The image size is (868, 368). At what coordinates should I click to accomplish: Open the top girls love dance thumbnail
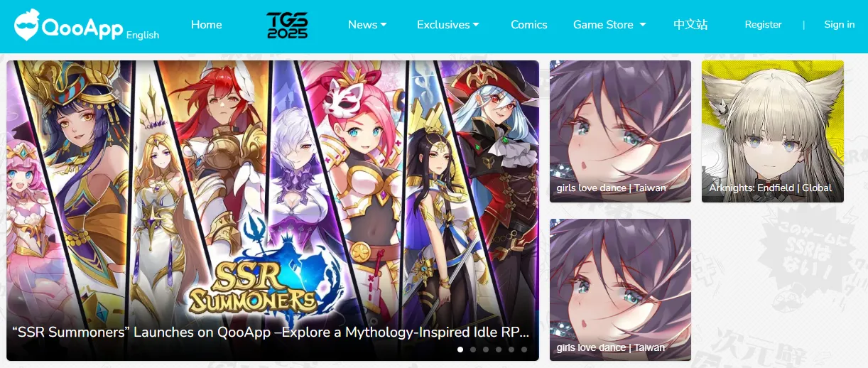(x=620, y=131)
